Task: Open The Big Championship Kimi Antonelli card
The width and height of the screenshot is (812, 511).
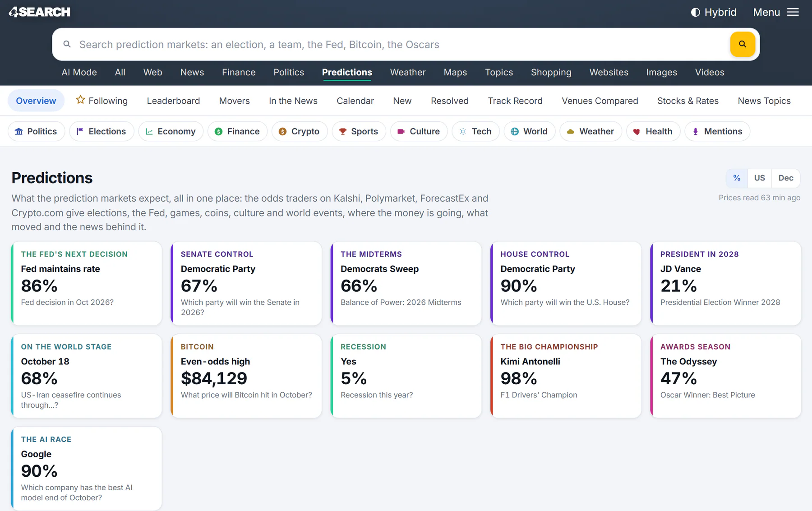Action: [566, 376]
